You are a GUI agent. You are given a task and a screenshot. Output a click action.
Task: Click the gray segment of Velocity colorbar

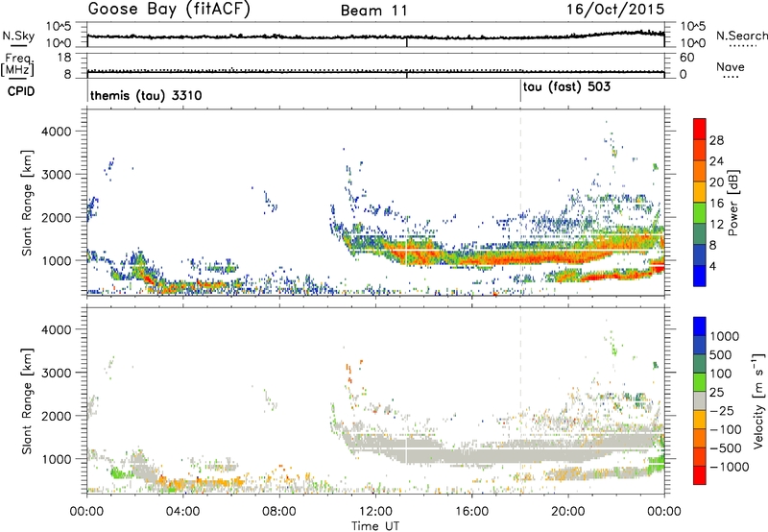700,401
